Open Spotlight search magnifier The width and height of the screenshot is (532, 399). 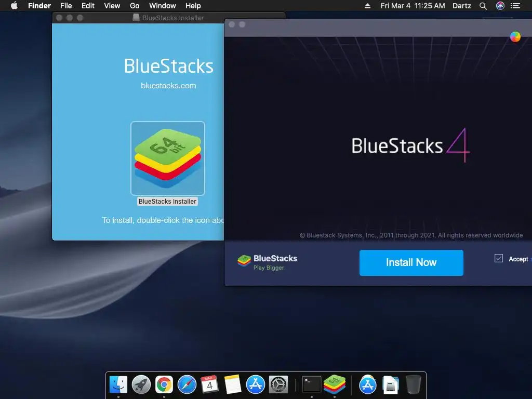pos(483,6)
